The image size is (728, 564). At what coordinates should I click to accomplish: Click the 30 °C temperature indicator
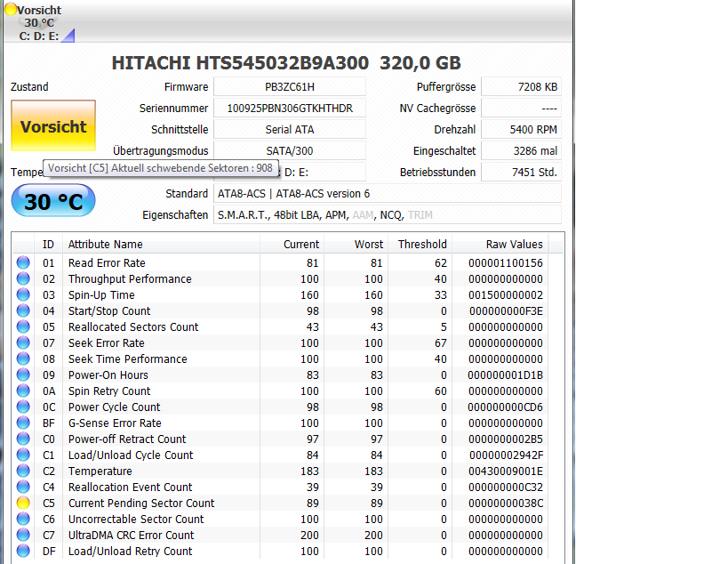(53, 201)
